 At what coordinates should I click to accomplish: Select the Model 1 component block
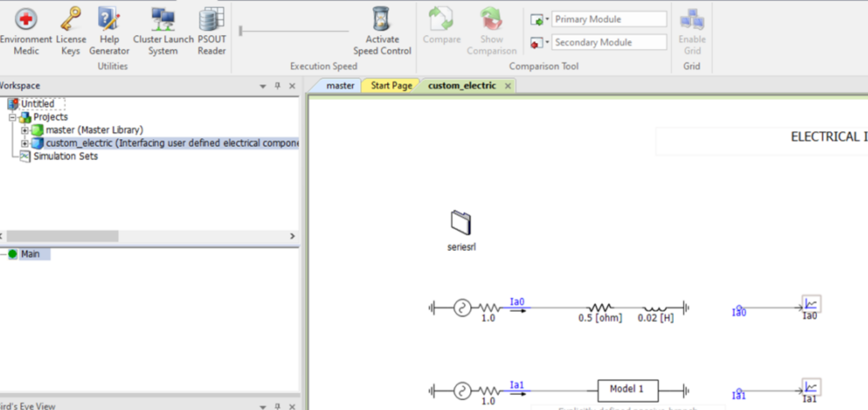[x=628, y=390]
